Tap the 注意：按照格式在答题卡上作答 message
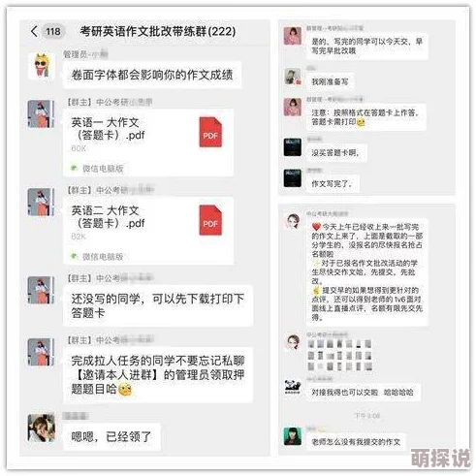The width and height of the screenshot is (476, 476). click(x=365, y=117)
